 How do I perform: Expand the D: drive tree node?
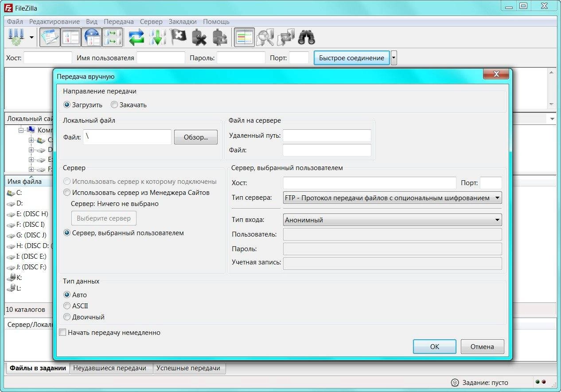[31, 150]
